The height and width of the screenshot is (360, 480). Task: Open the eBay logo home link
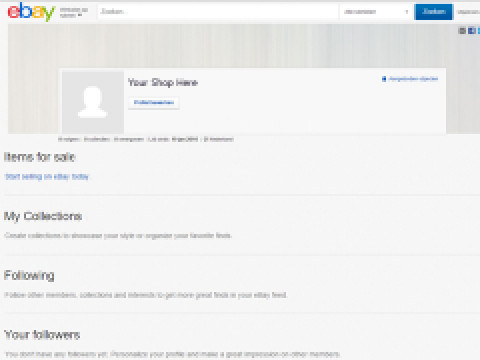pyautogui.click(x=31, y=12)
